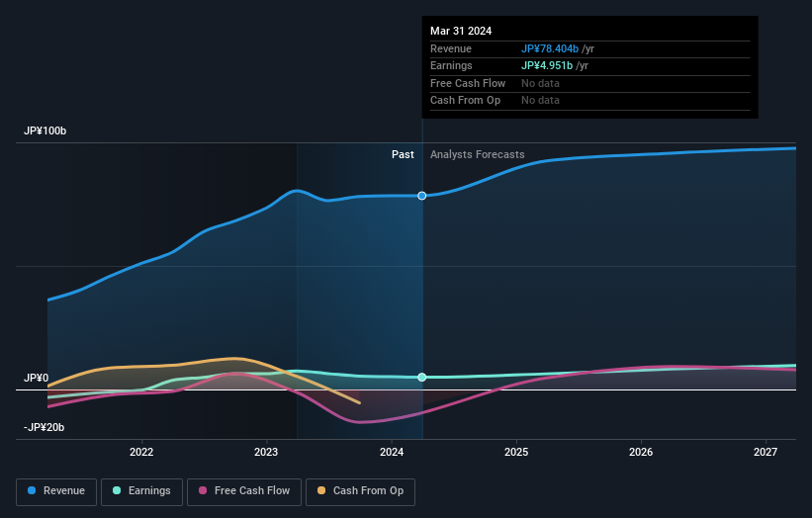Click the Past label on chart
The width and height of the screenshot is (812, 518).
(x=403, y=155)
